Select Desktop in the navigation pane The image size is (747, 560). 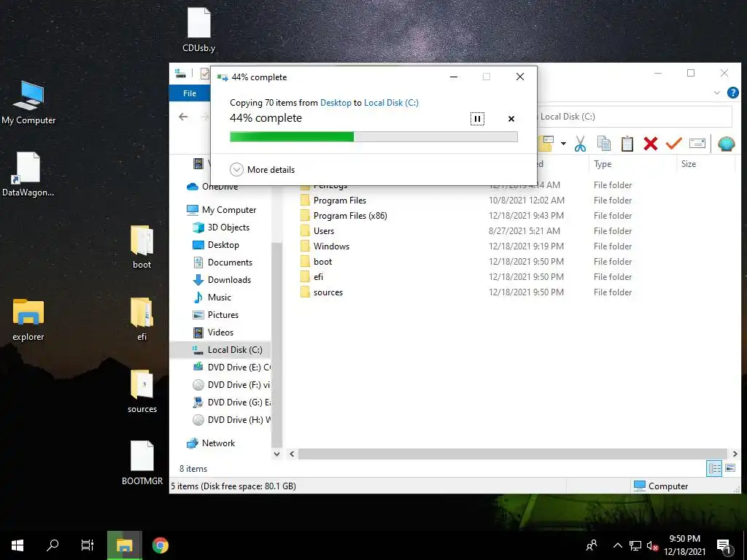216,245
